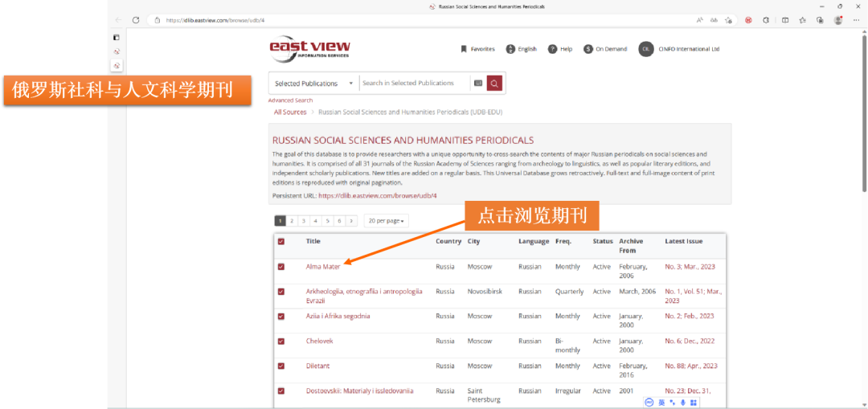Select second vertical tab East View icon
This screenshot has width=868, height=409.
click(x=117, y=65)
